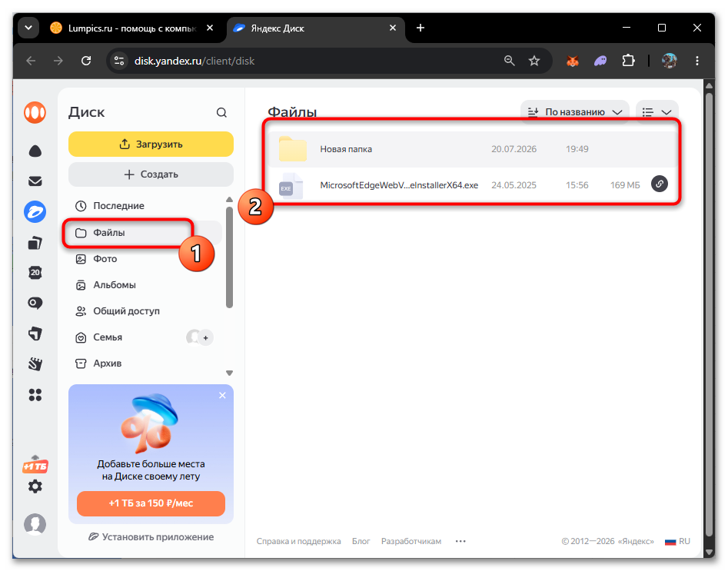Open the Yandex home logo icon
Screen dimensions: 728x571
point(35,112)
